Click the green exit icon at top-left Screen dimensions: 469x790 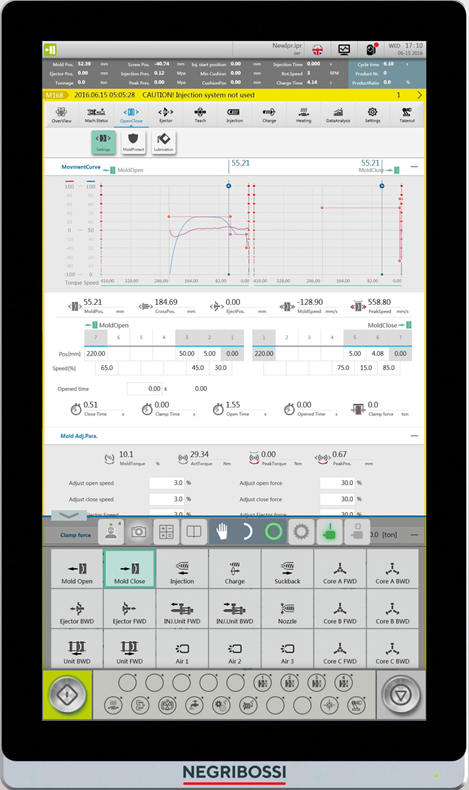click(x=50, y=50)
